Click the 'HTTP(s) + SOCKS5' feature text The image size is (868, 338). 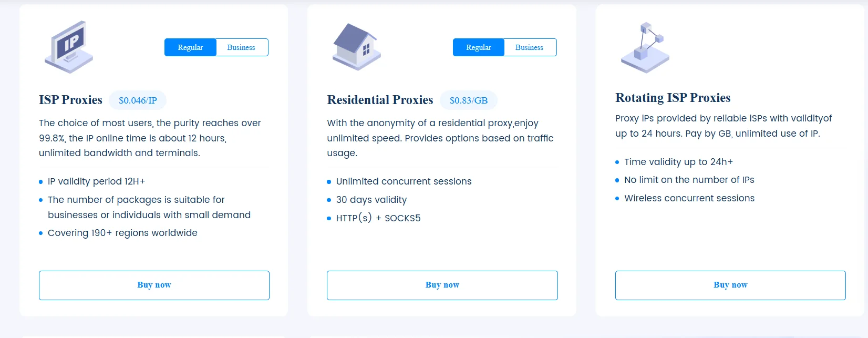(x=378, y=218)
